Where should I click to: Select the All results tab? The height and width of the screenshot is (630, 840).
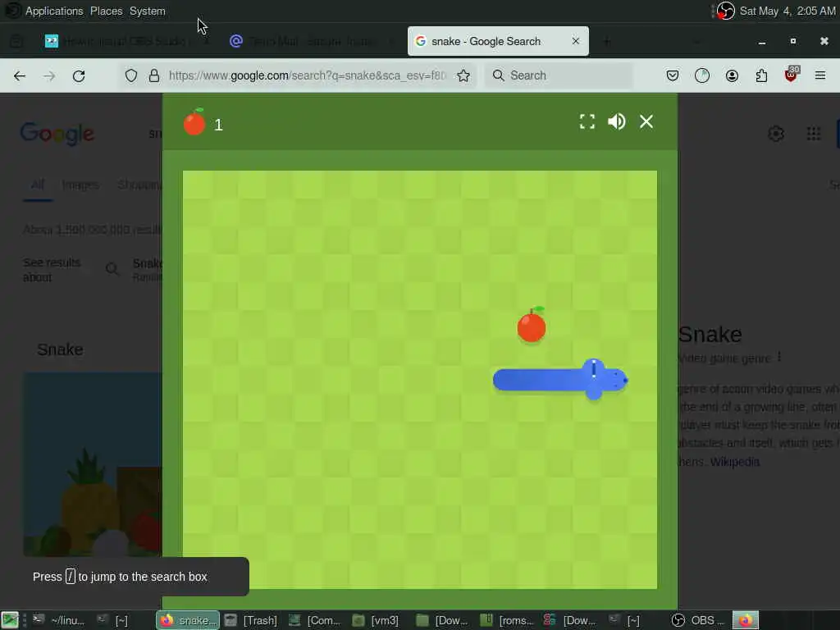[x=38, y=185]
